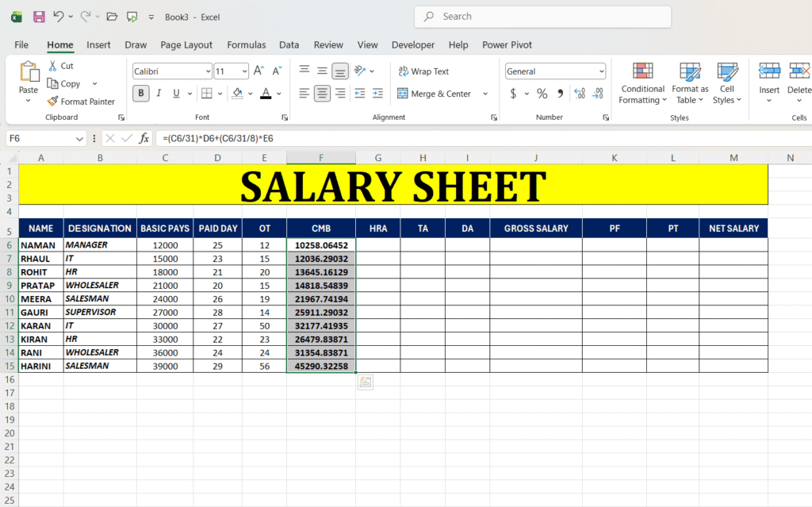Center text horizontally
The height and width of the screenshot is (507, 812).
coord(322,94)
